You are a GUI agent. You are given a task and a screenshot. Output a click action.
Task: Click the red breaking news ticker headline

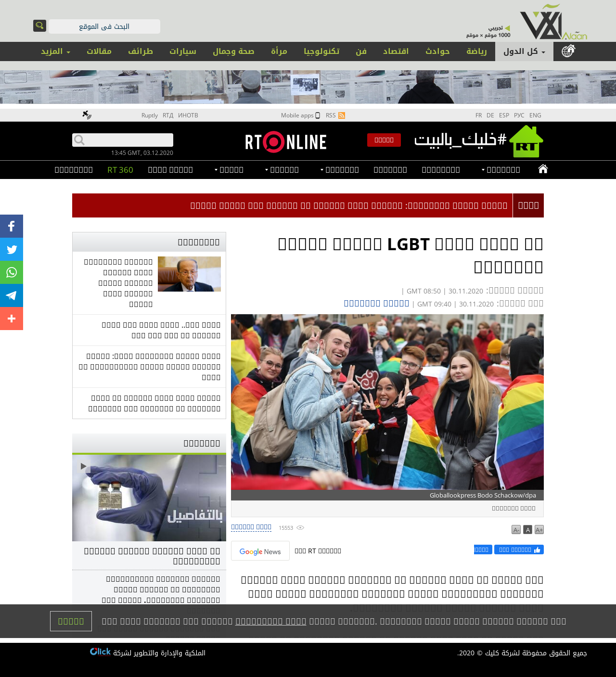[x=349, y=205]
